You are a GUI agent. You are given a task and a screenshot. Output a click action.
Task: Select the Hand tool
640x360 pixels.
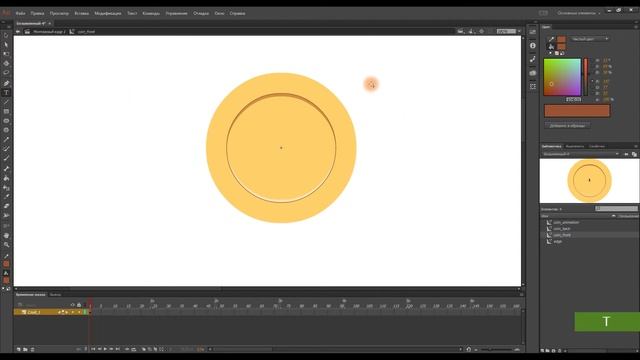[x=6, y=236]
